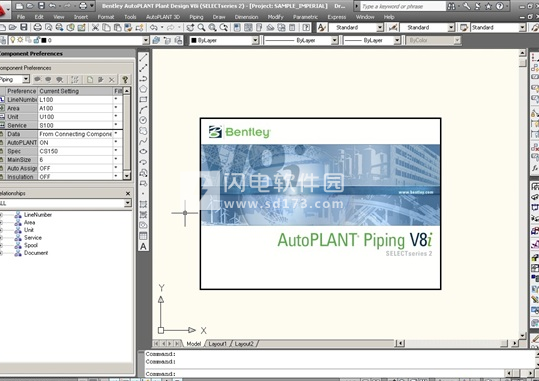Click the Save diskette icon
Screen dimensions: 539x381
click(24, 28)
